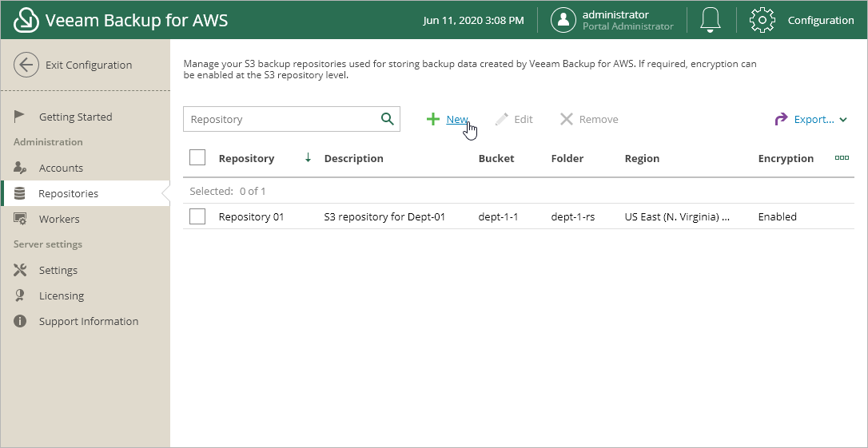Click the Exit Configuration link

(x=89, y=65)
